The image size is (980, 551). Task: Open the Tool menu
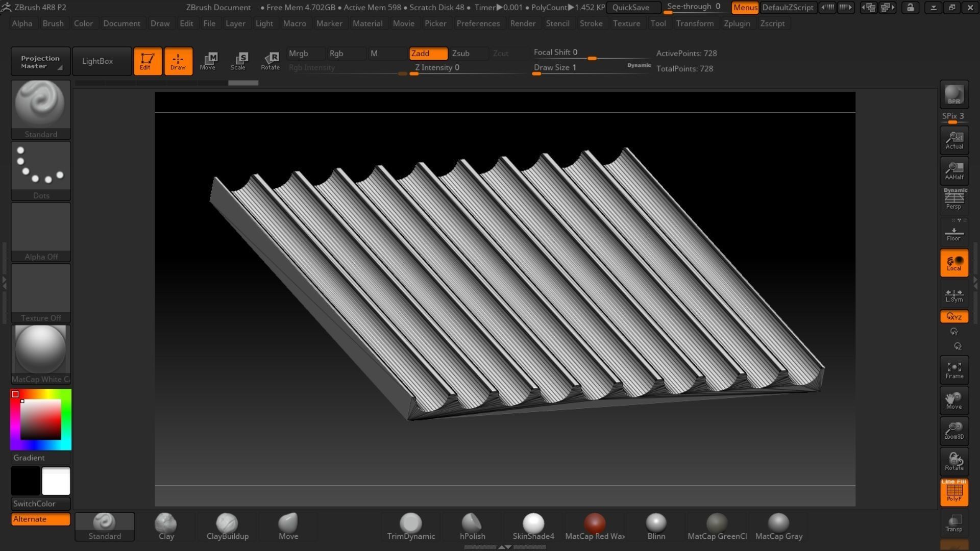[x=658, y=23]
